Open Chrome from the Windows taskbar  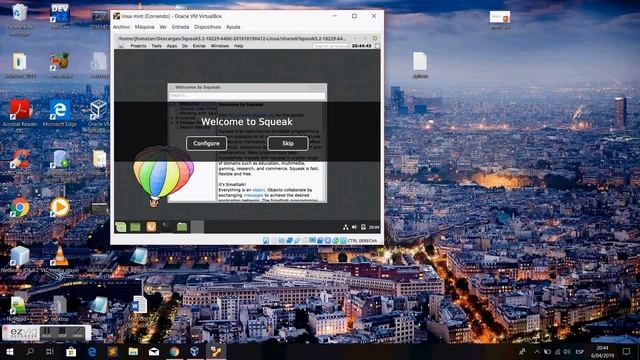pyautogui.click(x=174, y=351)
